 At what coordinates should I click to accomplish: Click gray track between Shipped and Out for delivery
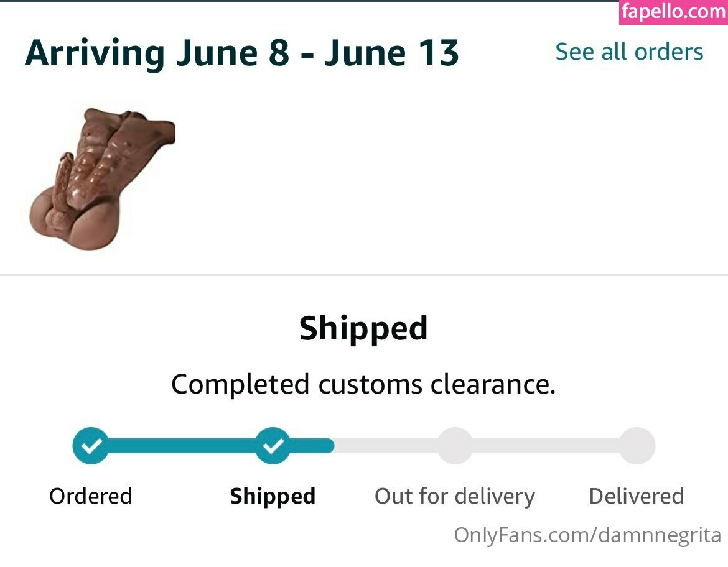386,446
